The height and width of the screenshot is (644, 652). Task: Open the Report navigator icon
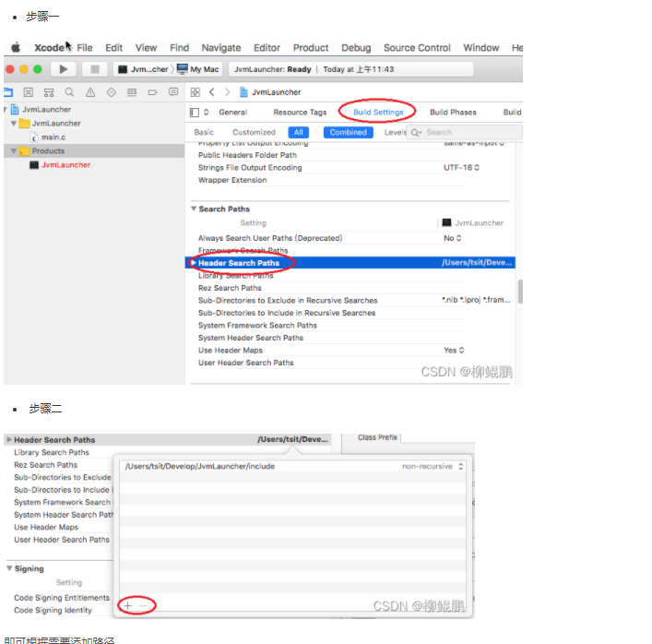[x=173, y=92]
